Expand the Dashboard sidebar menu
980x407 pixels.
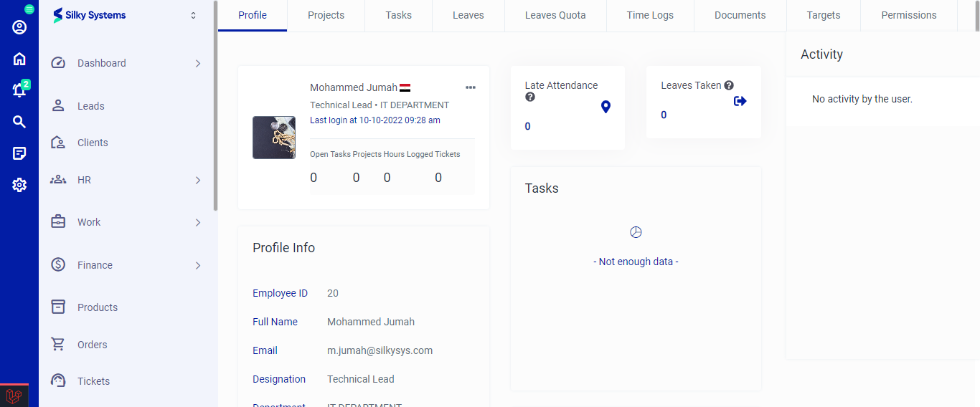pos(198,64)
